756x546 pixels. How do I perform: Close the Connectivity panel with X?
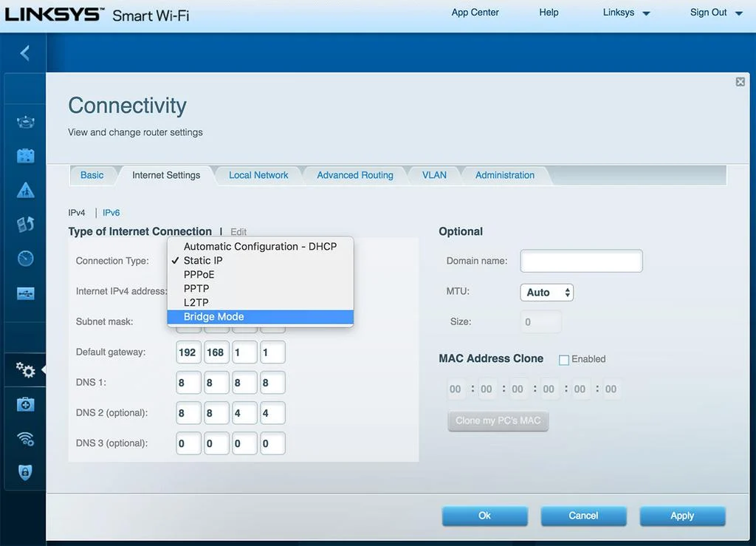740,82
